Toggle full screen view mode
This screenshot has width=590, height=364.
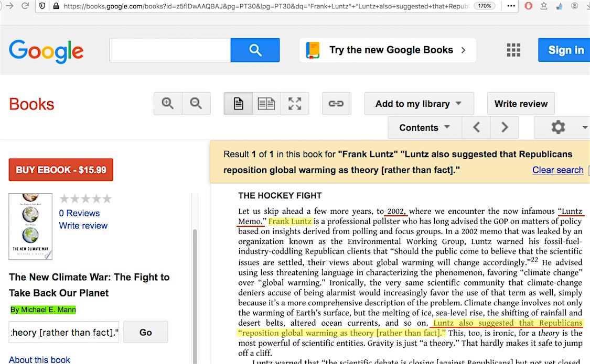[x=295, y=104]
